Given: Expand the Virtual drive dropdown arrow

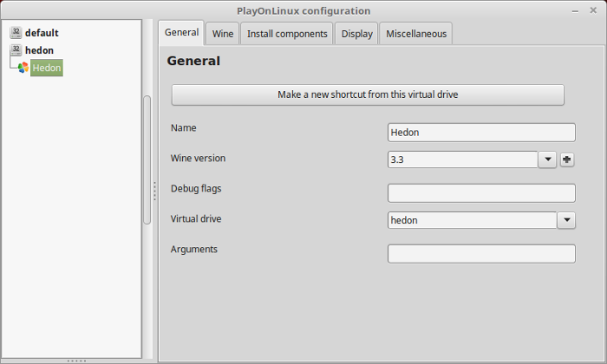Looking at the screenshot, I should click(566, 220).
